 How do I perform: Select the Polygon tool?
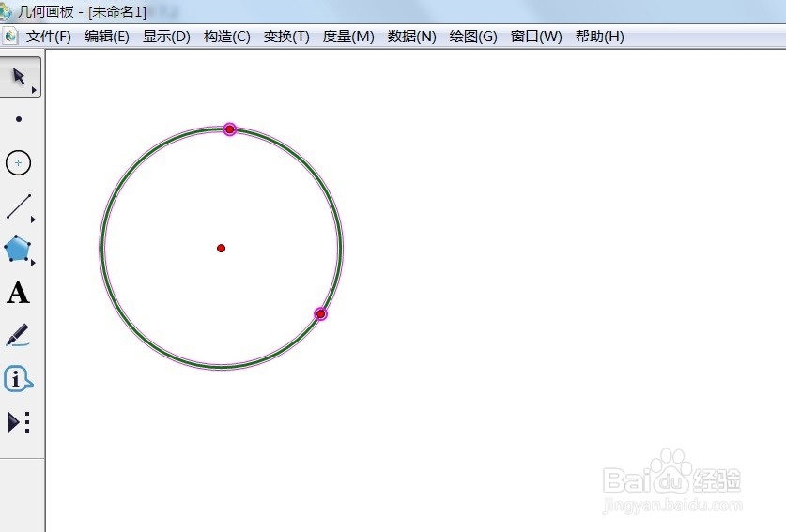click(18, 249)
